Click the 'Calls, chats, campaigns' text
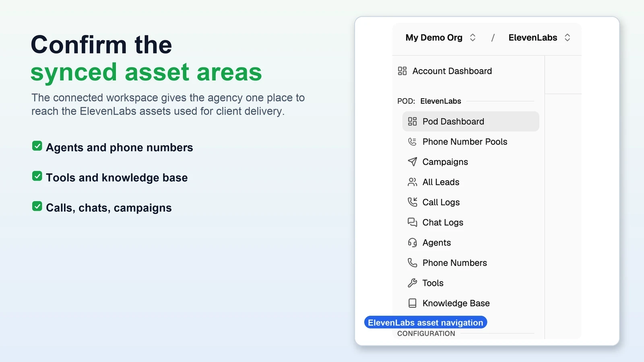644x362 pixels. [x=109, y=208]
